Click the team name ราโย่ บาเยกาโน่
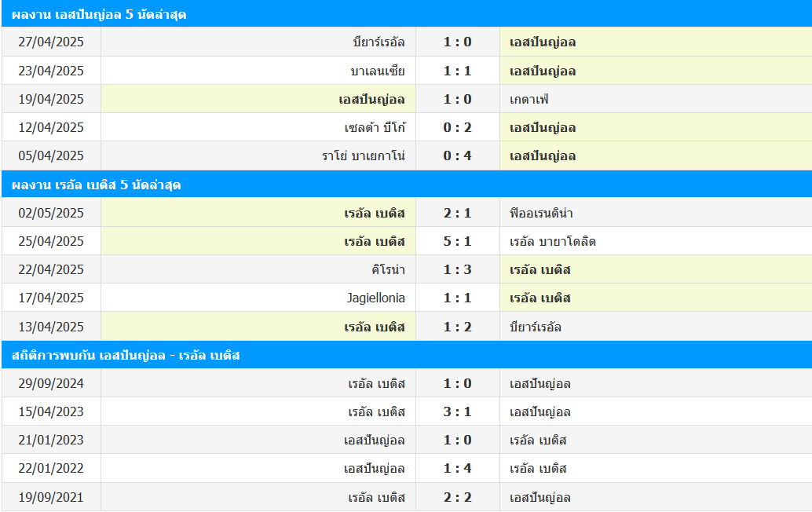This screenshot has width=812, height=512. click(x=364, y=155)
